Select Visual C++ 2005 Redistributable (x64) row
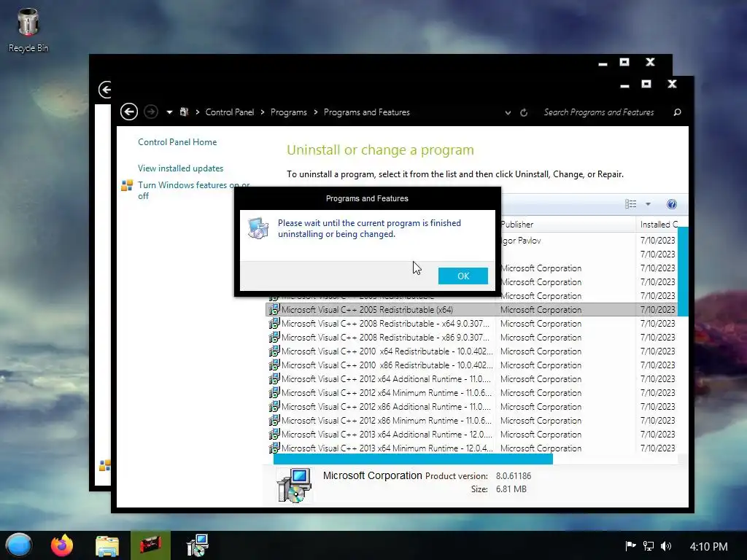 (471, 309)
